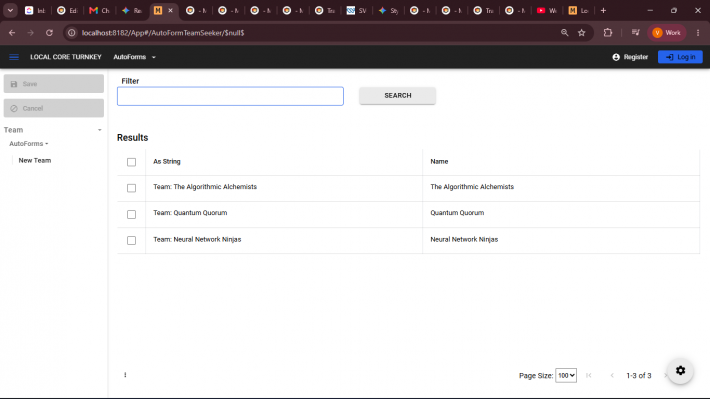Open the tab search dropdown arrow

(10, 10)
